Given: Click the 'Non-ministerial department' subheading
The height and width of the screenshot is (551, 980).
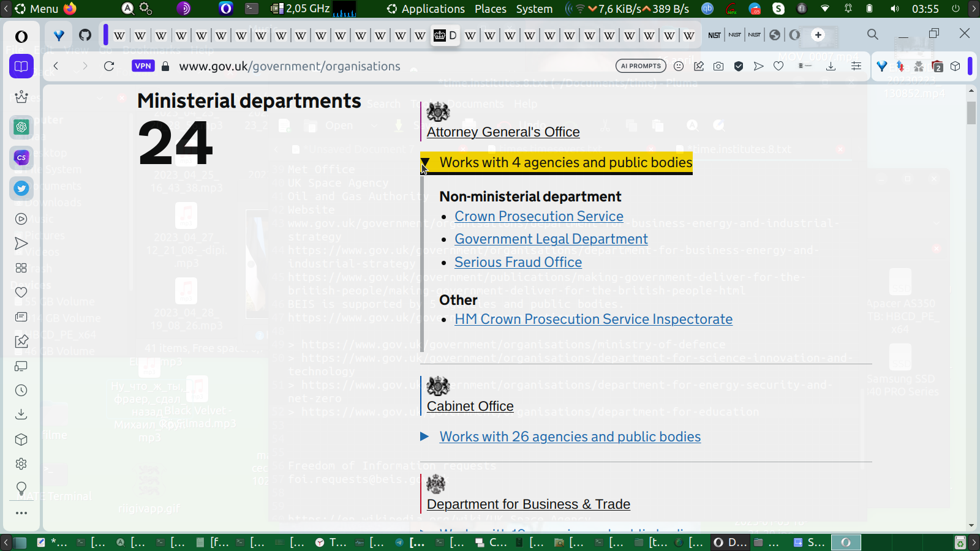Looking at the screenshot, I should [530, 197].
